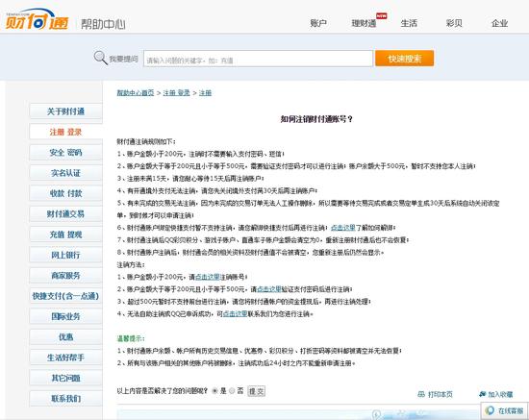Click the 提交 feedback submit button
The width and height of the screenshot is (529, 420).
point(257,391)
